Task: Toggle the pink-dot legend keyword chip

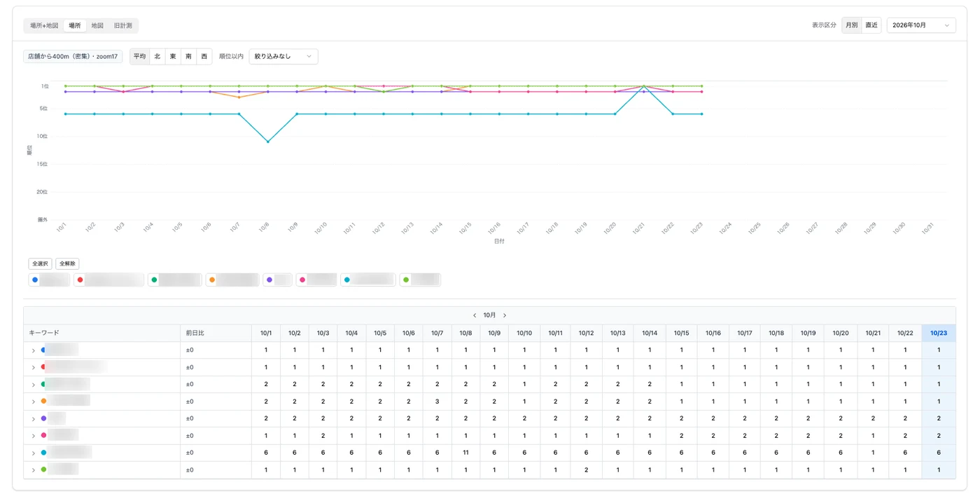Action: [316, 280]
